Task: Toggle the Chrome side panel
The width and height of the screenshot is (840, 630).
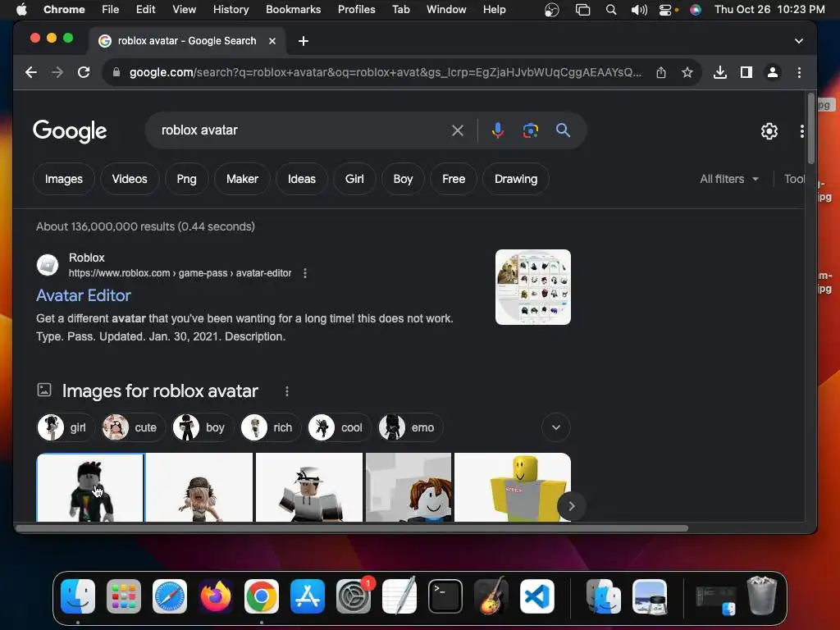Action: pyautogui.click(x=746, y=72)
